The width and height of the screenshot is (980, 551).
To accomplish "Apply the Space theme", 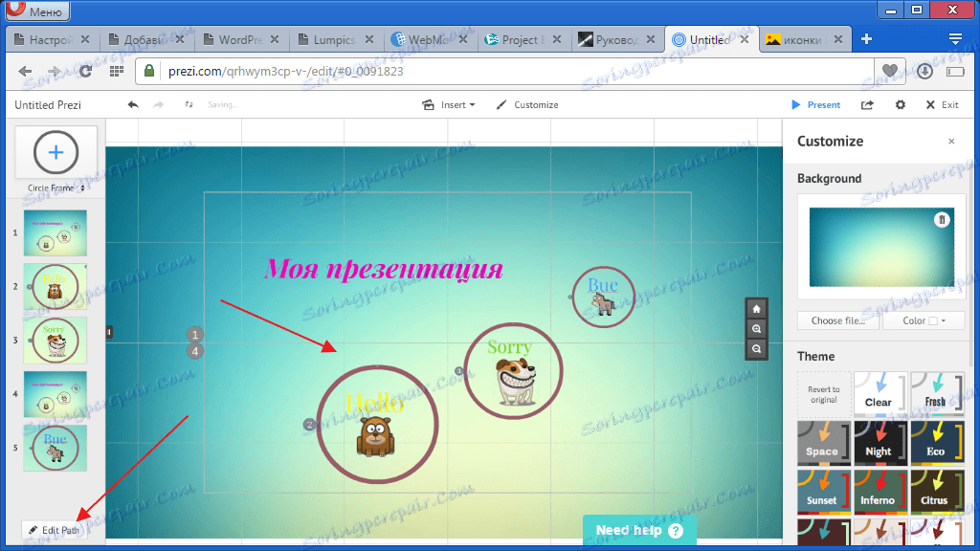I will (x=824, y=443).
